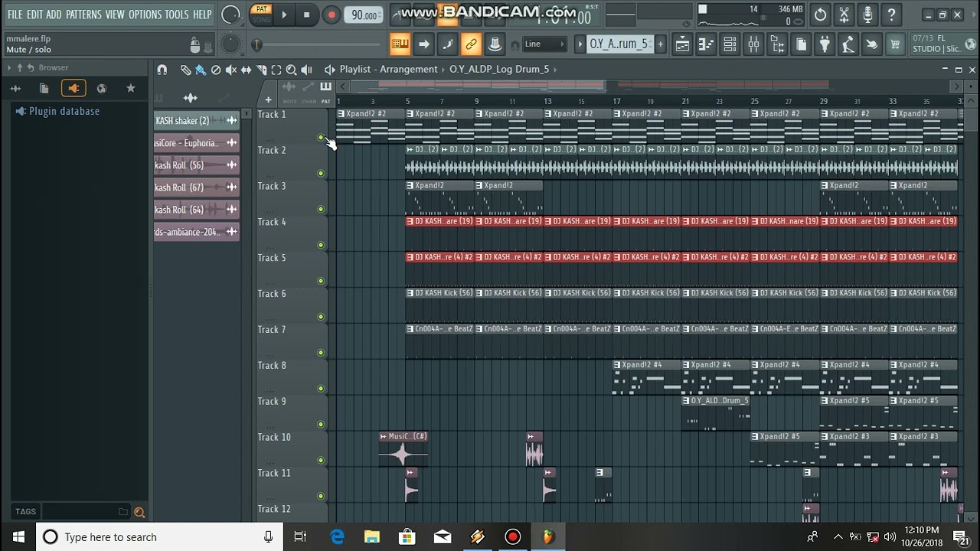980x551 pixels.
Task: Open the shopping cart content library
Action: (894, 44)
